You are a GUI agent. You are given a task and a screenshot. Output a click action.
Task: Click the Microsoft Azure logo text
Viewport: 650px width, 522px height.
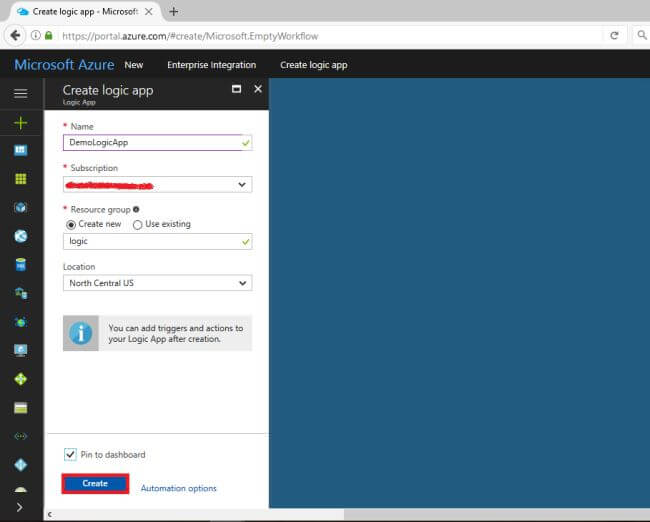click(64, 65)
